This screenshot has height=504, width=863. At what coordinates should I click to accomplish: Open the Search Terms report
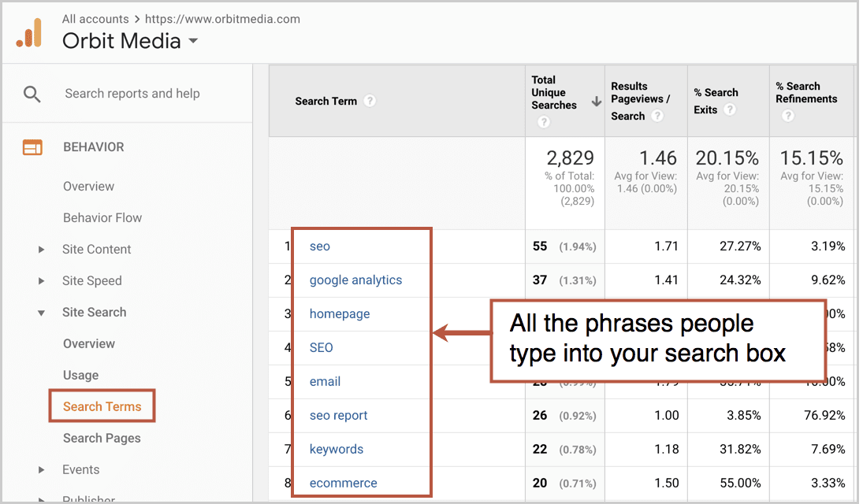102,406
